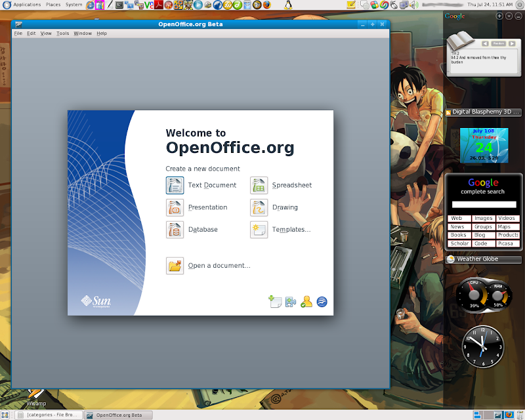The width and height of the screenshot is (525, 420).
Task: Open the Google sidebar options dropdown
Action: (x=509, y=16)
